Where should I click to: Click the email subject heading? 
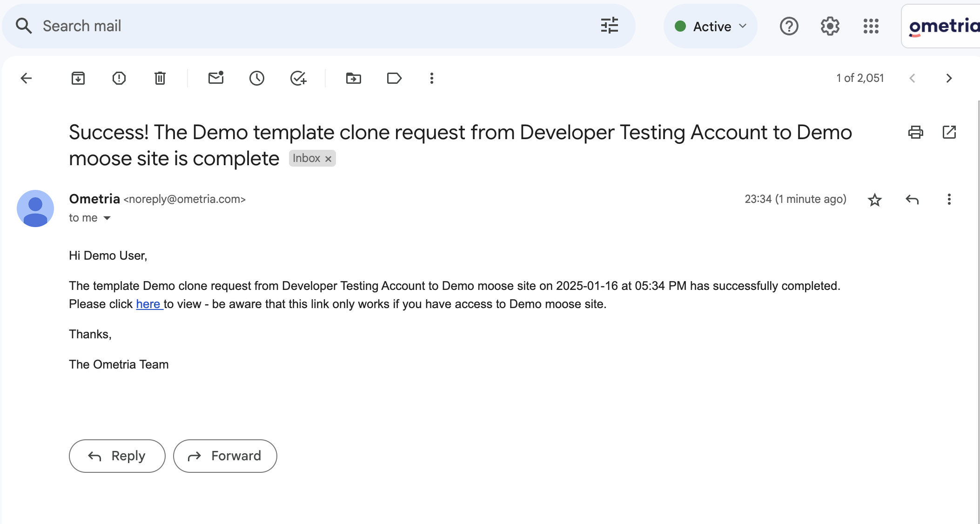[x=460, y=146]
